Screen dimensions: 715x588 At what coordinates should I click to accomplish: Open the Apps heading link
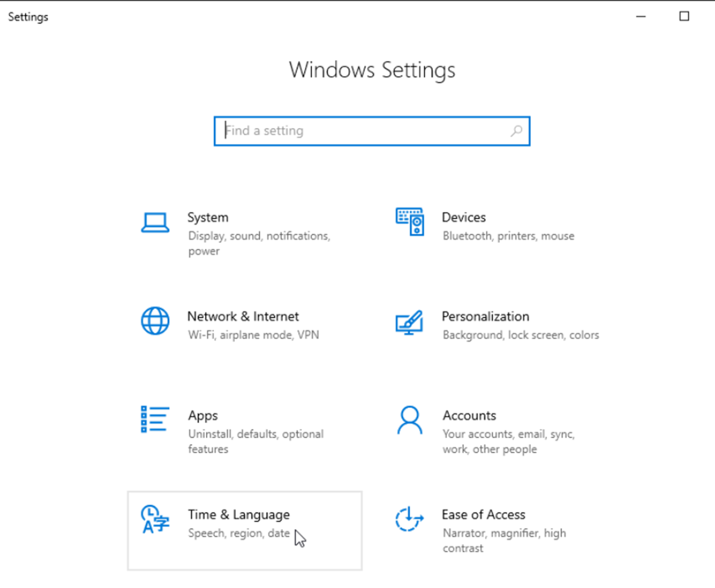click(203, 416)
